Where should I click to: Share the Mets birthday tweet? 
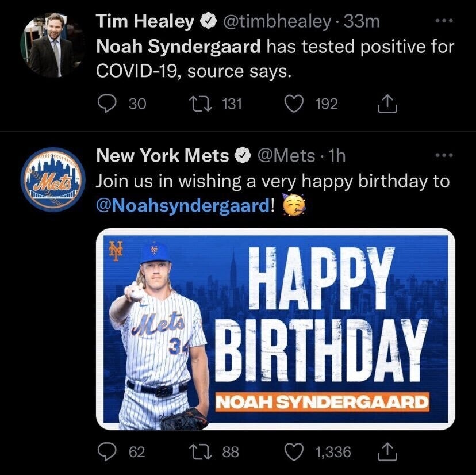(x=387, y=452)
